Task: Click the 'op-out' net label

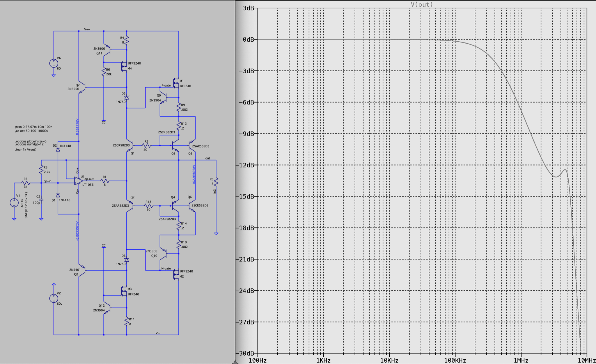Action: [x=89, y=179]
